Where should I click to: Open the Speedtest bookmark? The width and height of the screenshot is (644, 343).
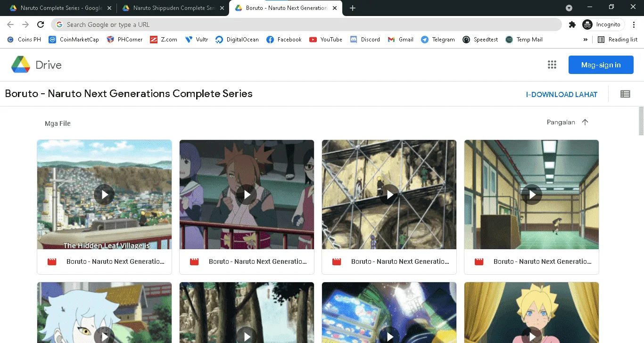[x=480, y=40]
